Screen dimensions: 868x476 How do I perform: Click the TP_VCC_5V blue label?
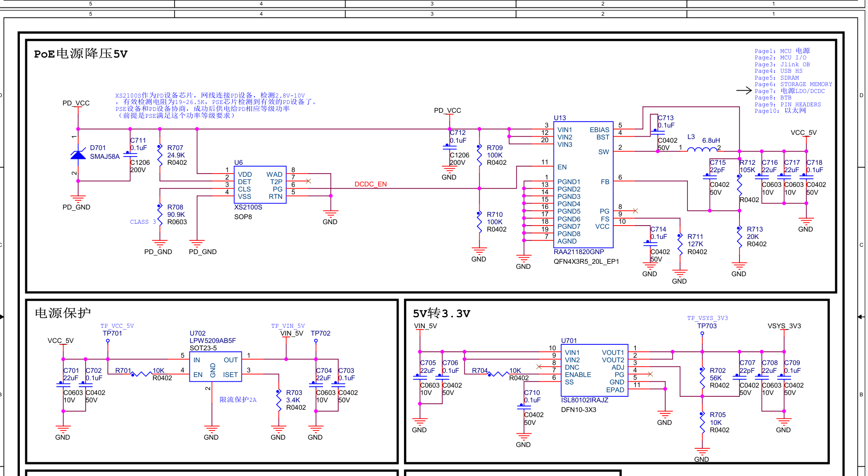(x=117, y=326)
